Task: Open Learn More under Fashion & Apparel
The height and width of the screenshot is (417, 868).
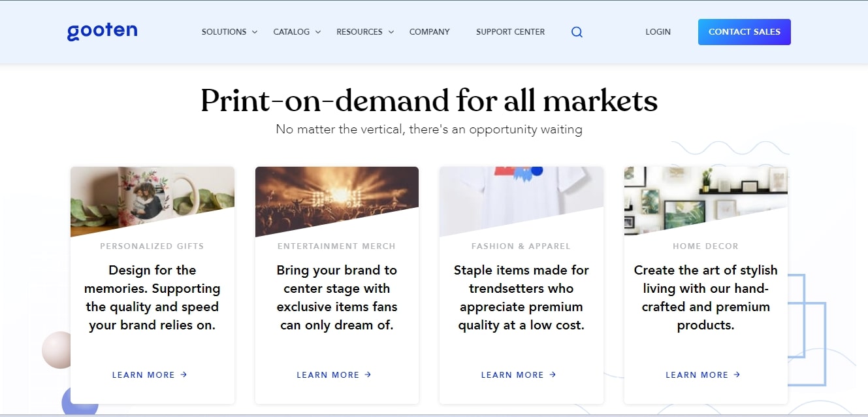Action: coord(519,375)
